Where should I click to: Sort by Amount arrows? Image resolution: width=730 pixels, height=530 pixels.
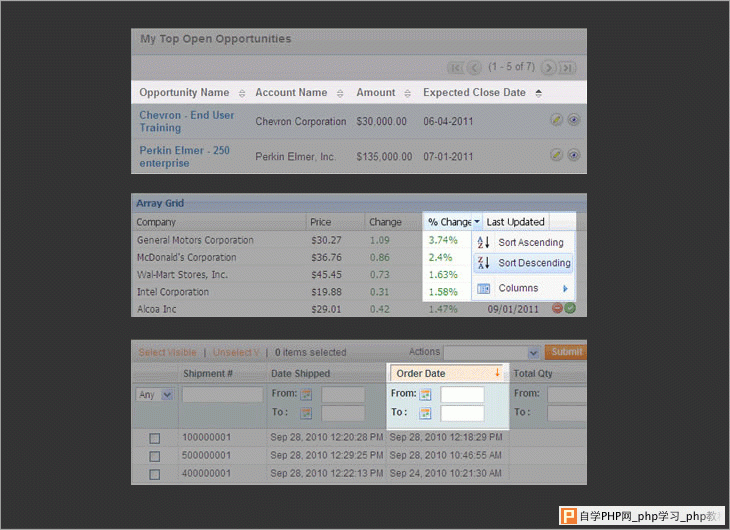coord(407,94)
